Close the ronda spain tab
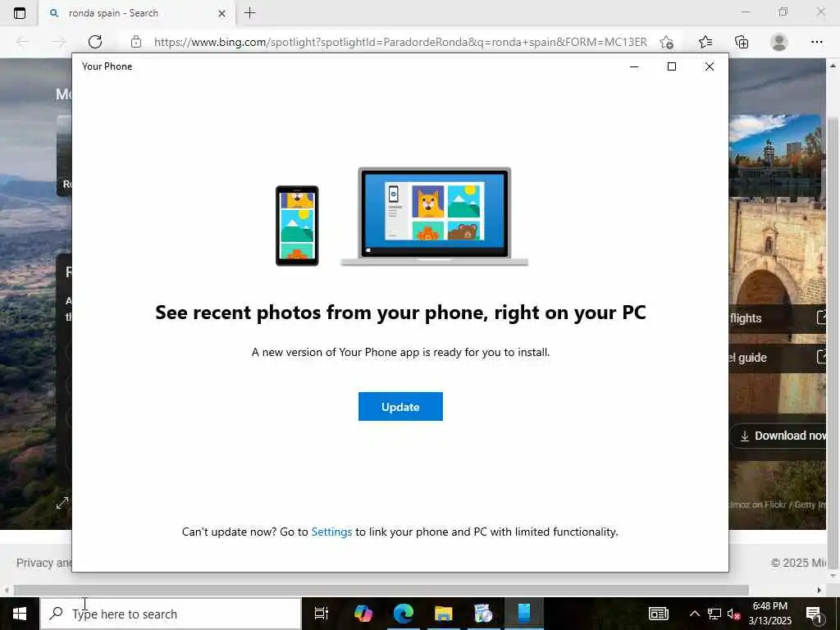The image size is (840, 630). click(221, 13)
